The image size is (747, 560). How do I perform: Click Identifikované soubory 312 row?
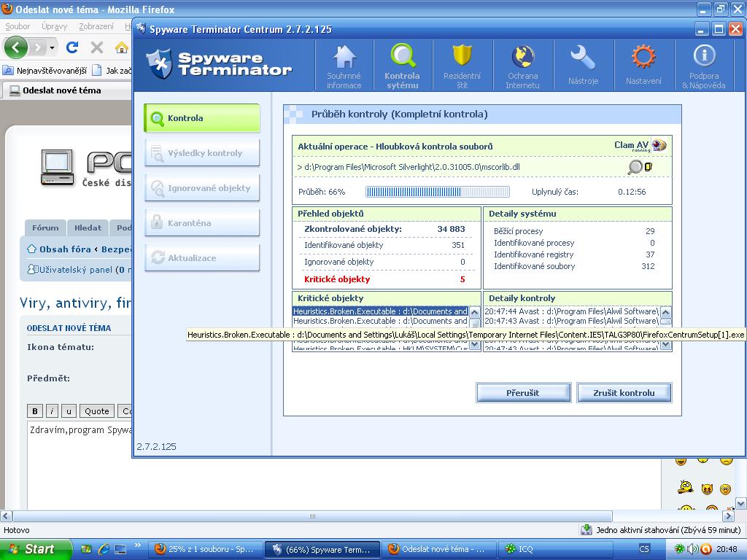click(x=574, y=266)
